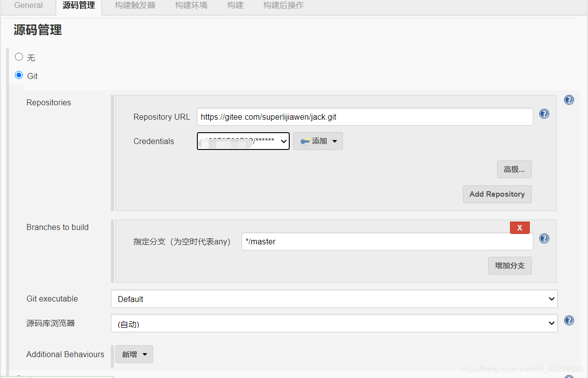Click the 源码管理 section heading

coord(37,30)
